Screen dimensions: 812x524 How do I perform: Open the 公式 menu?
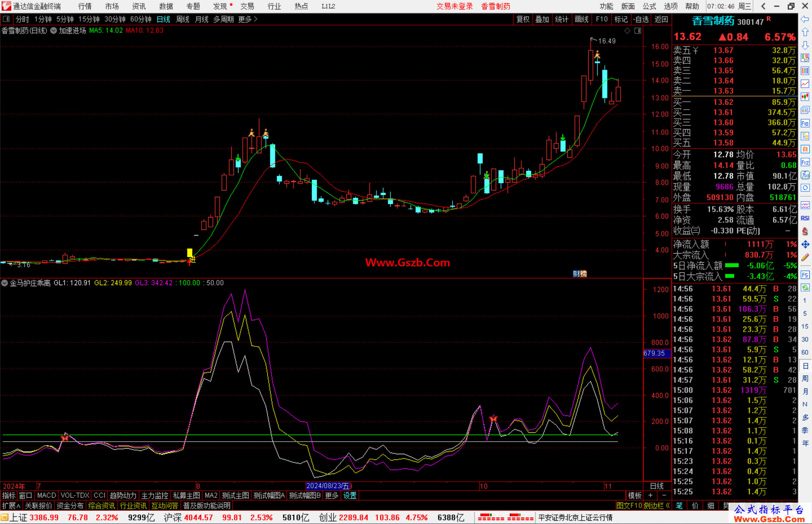coord(649,6)
